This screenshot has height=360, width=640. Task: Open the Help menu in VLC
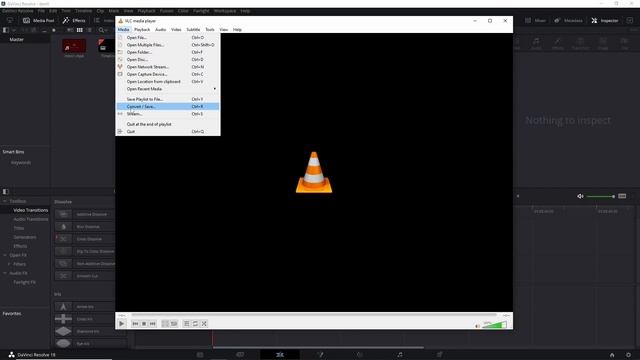237,29
